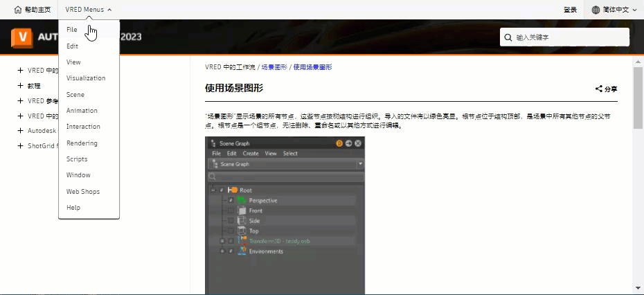644x295 pixels.
Task: Click the tree icon in Scene Graph title
Action: pyautogui.click(x=213, y=143)
